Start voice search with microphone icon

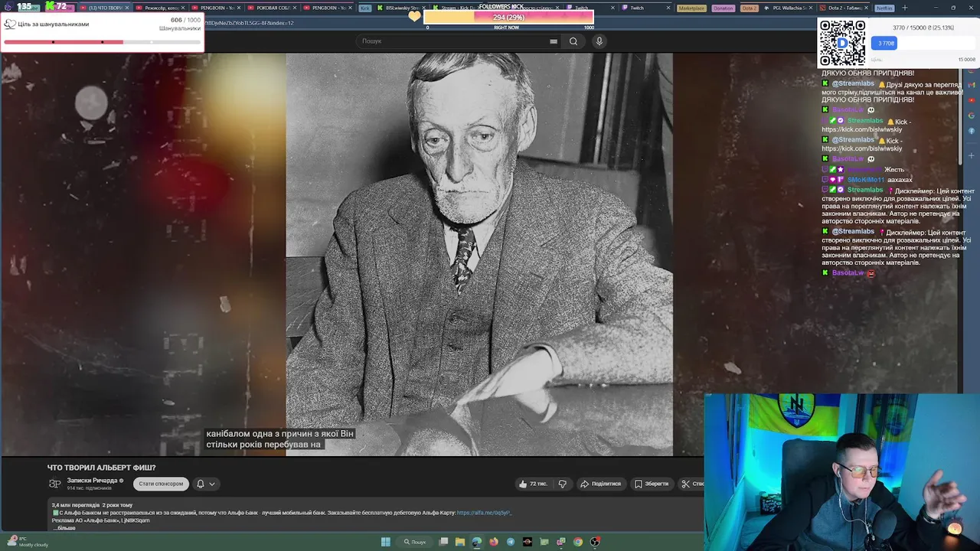click(x=599, y=41)
